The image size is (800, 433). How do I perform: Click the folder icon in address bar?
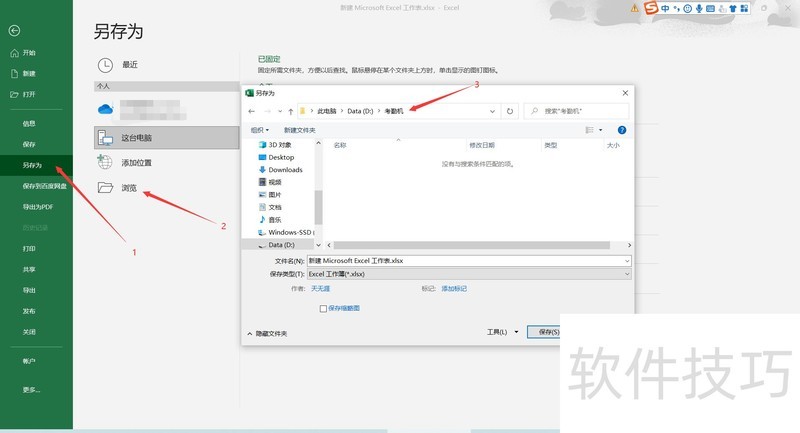[303, 111]
